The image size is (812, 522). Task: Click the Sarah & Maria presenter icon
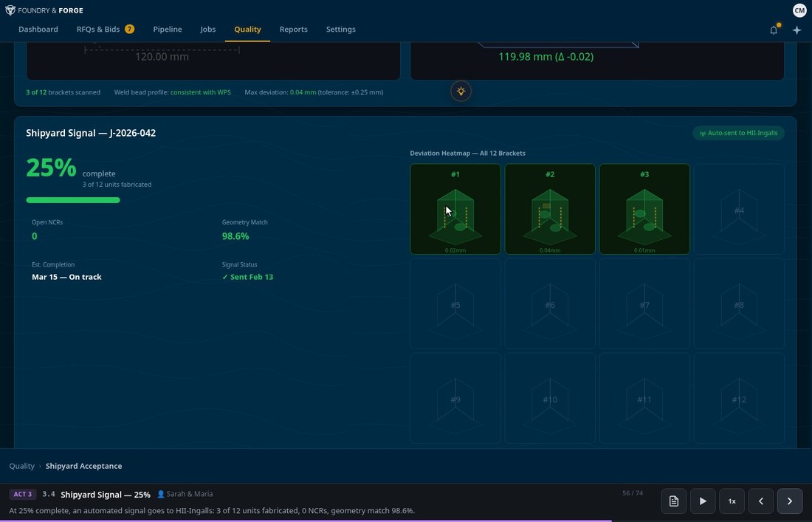pos(161,494)
